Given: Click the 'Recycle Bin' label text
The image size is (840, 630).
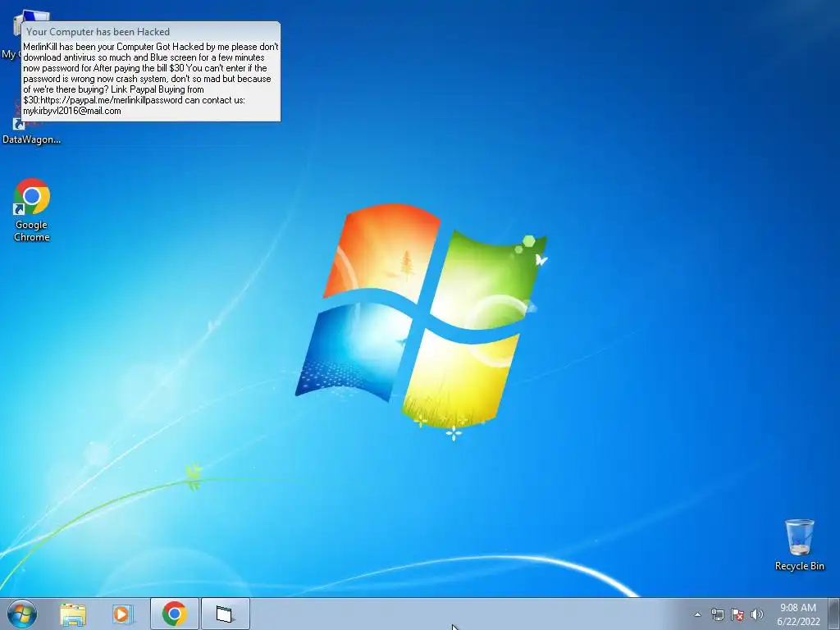Looking at the screenshot, I should pyautogui.click(x=799, y=566).
